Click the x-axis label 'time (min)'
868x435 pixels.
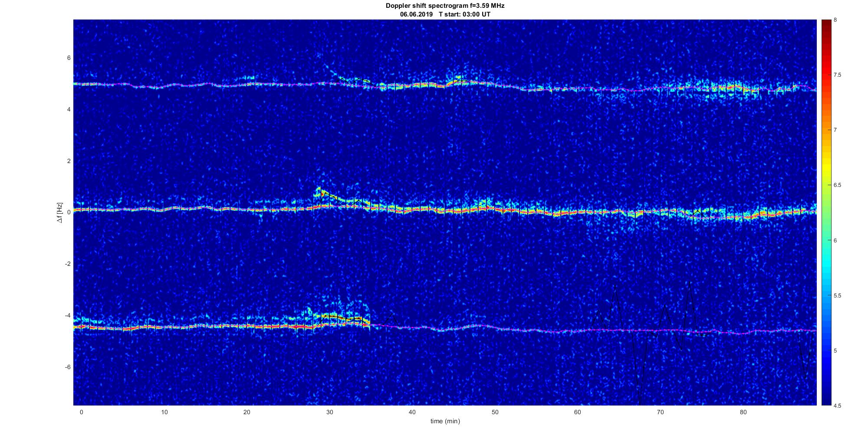tap(445, 421)
